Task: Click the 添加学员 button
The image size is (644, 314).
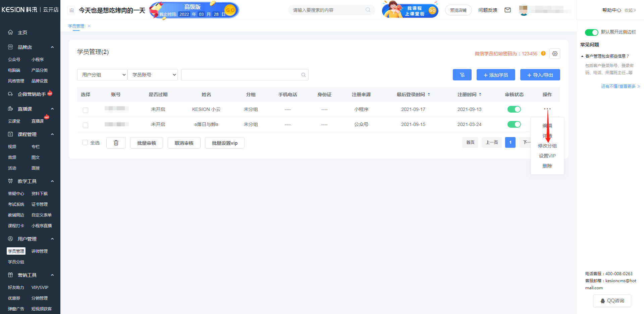Action: [496, 75]
